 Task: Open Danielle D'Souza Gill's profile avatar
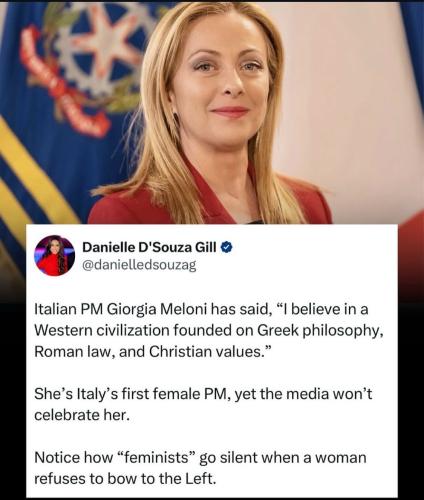coord(54,256)
